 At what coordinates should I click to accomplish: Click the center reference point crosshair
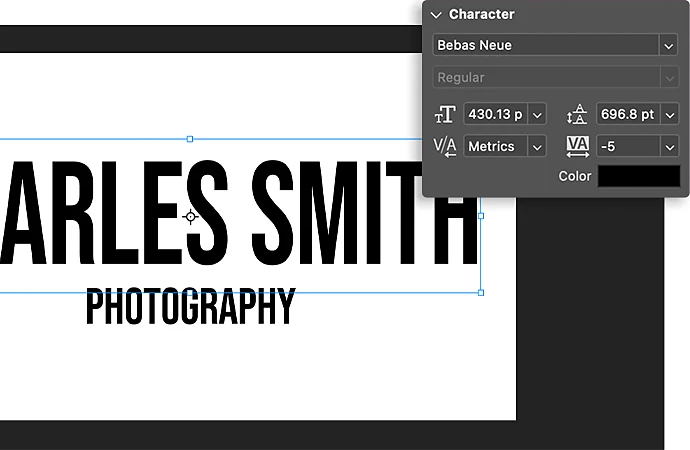pos(190,216)
